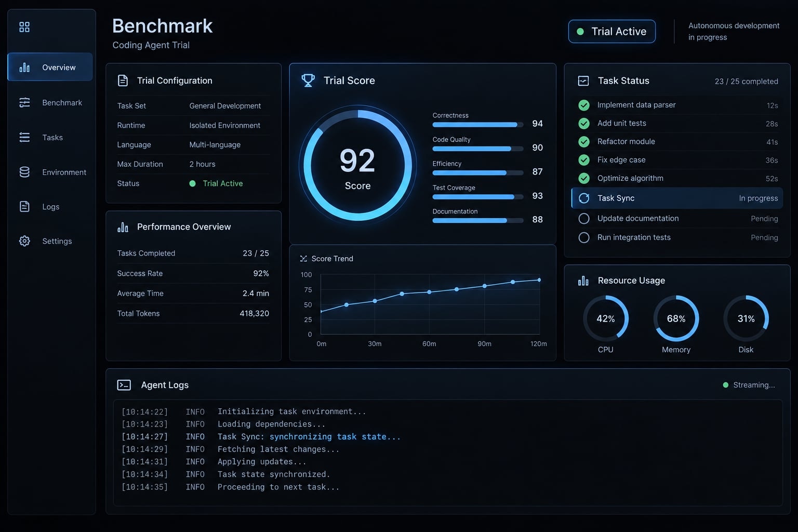798x532 pixels.
Task: Click the log line Task state synchronized.
Action: pyautogui.click(x=274, y=474)
